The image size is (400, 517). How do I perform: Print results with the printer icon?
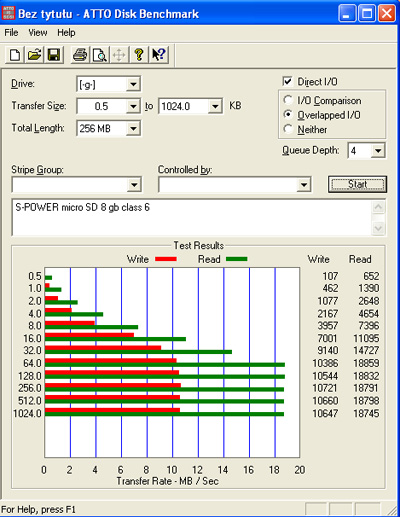point(80,55)
